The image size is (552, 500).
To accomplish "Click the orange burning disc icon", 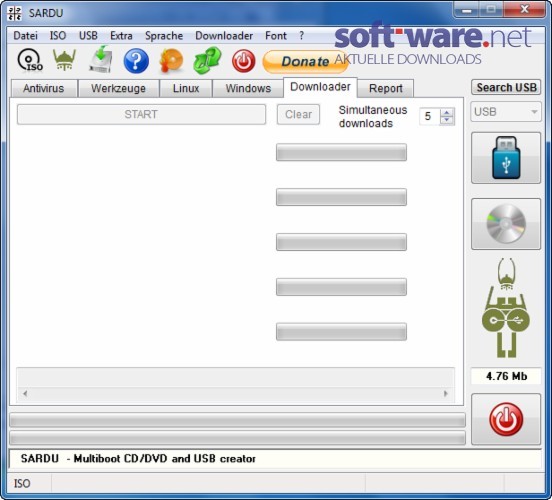I will [x=171, y=61].
